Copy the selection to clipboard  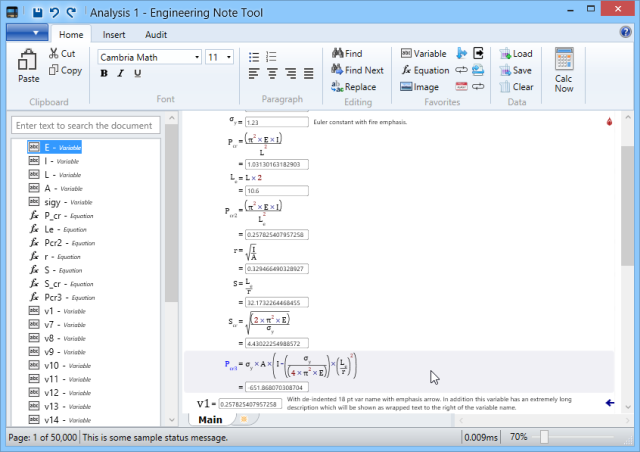65,70
